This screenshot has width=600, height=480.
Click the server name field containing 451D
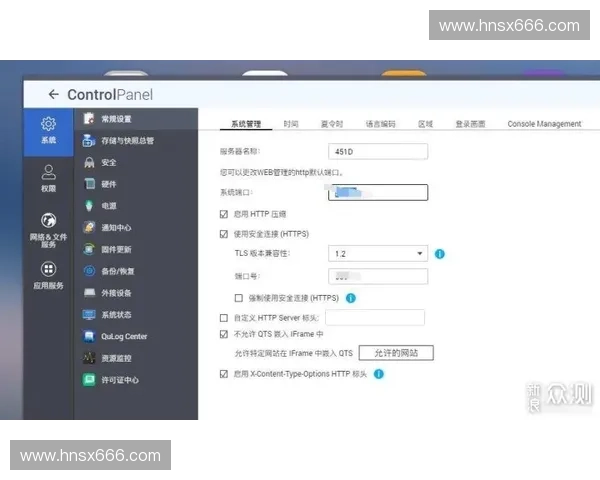coord(378,152)
